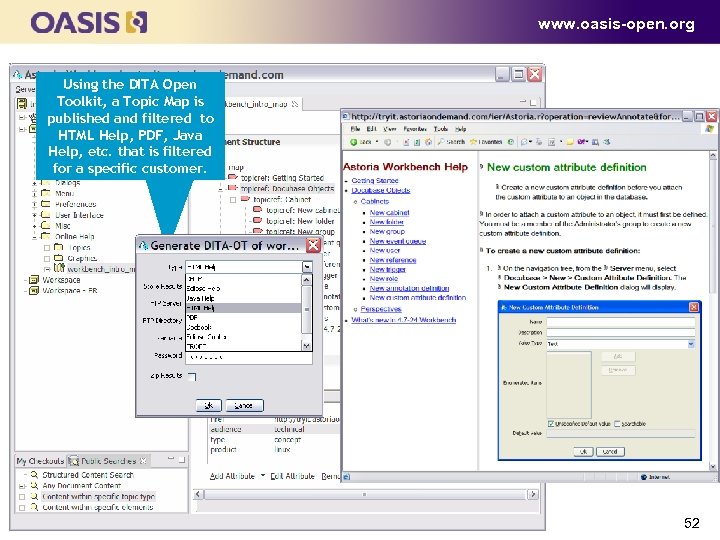Click the Graphics folder icon
Image resolution: width=720 pixels, height=540 pixels.
pyautogui.click(x=58, y=258)
